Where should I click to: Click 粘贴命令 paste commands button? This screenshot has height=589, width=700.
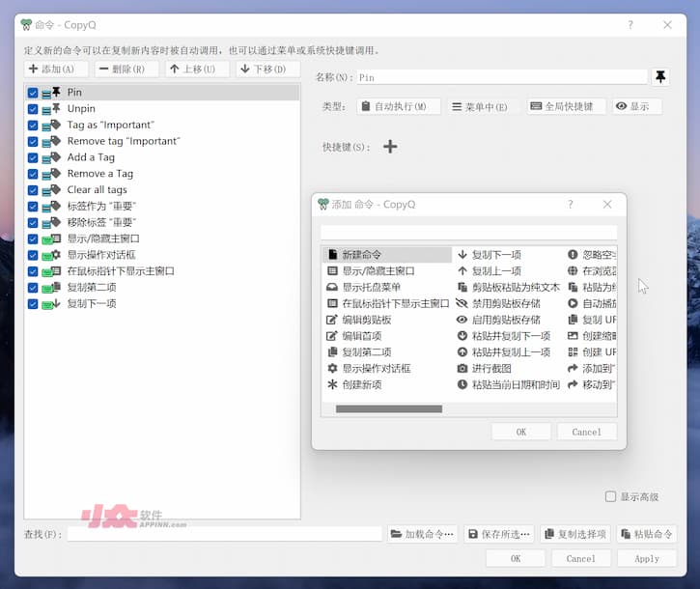[647, 534]
